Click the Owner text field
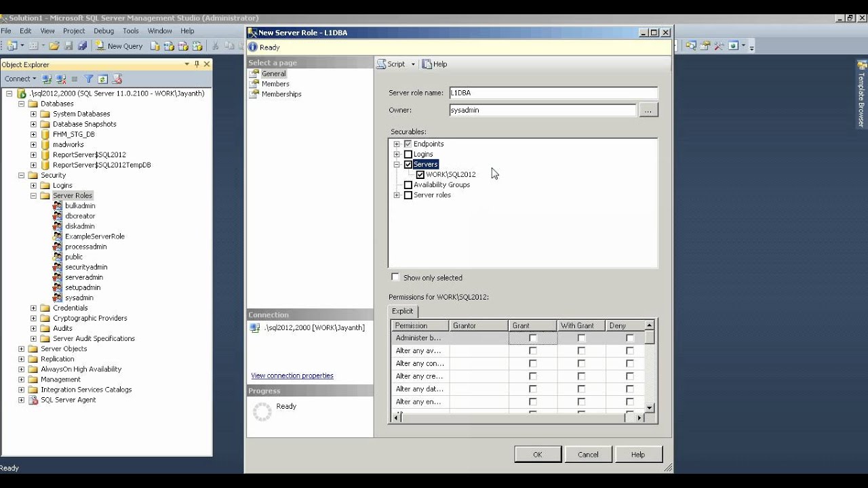 click(542, 110)
